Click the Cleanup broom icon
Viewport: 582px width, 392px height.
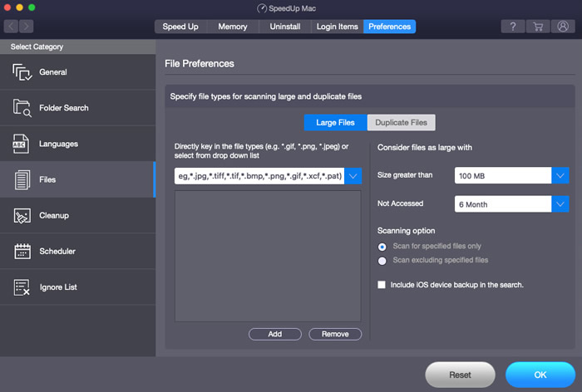point(22,215)
